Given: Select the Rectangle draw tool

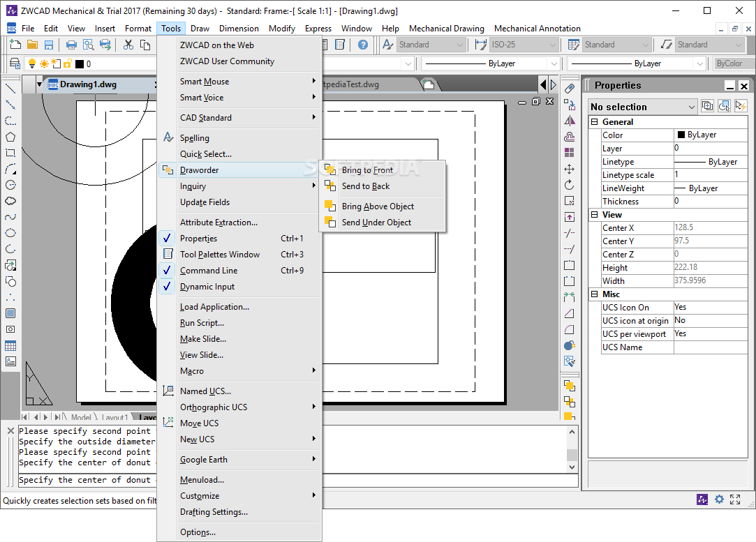Looking at the screenshot, I should point(10,153).
